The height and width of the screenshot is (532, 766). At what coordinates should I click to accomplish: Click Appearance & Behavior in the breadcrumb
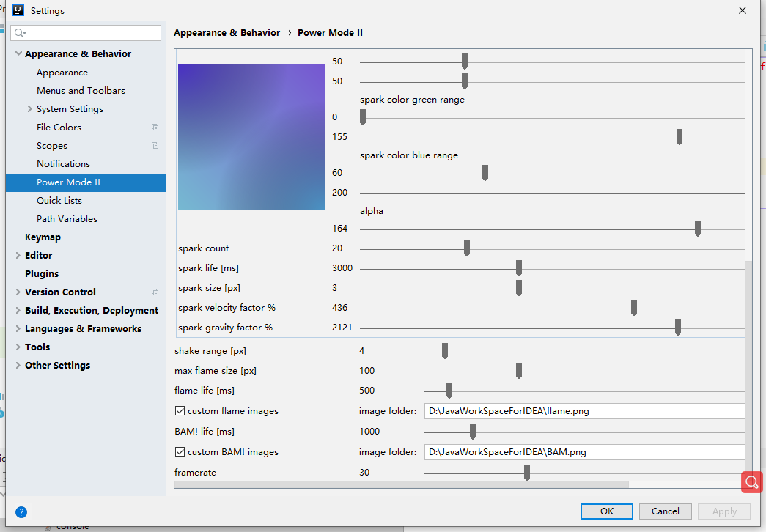coord(227,32)
